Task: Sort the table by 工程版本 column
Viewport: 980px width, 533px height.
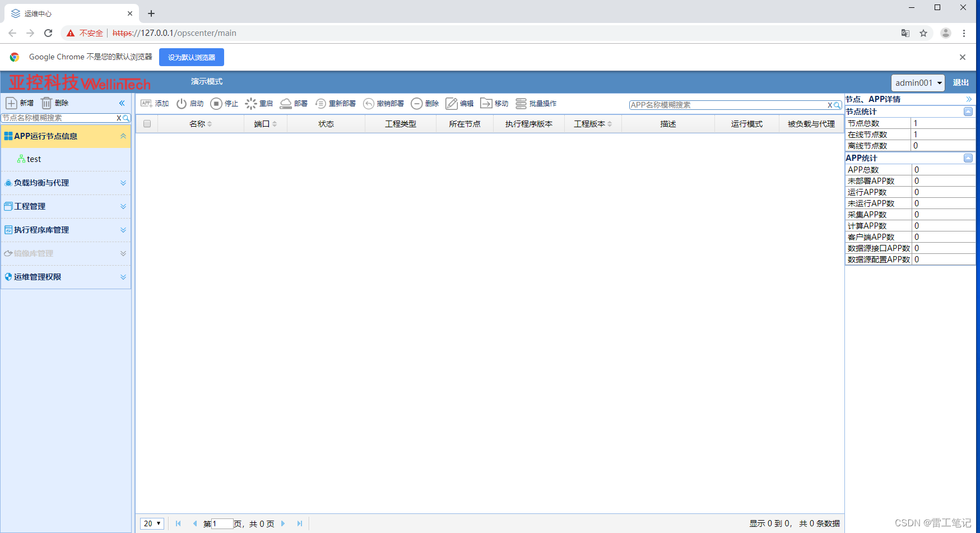Action: coord(593,124)
